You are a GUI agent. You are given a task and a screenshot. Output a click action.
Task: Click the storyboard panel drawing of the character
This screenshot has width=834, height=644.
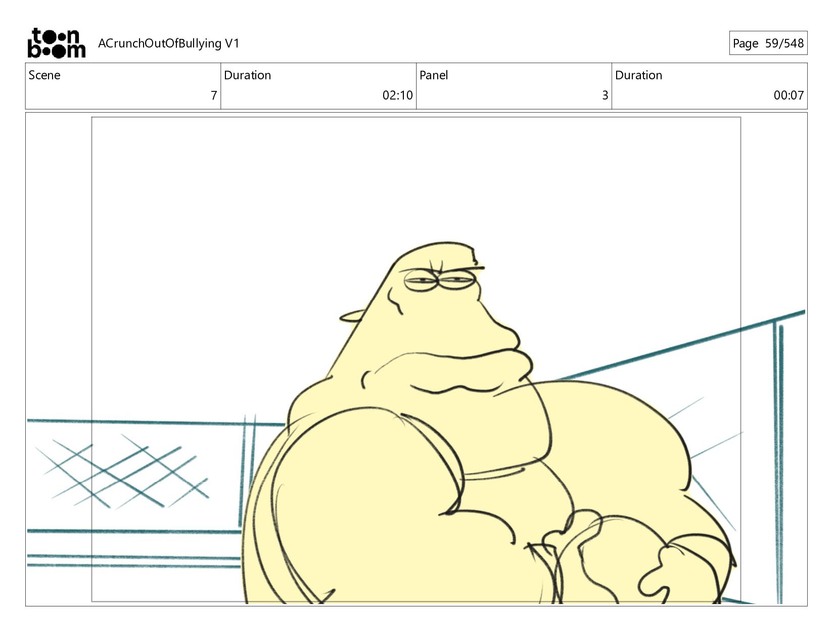point(416,359)
